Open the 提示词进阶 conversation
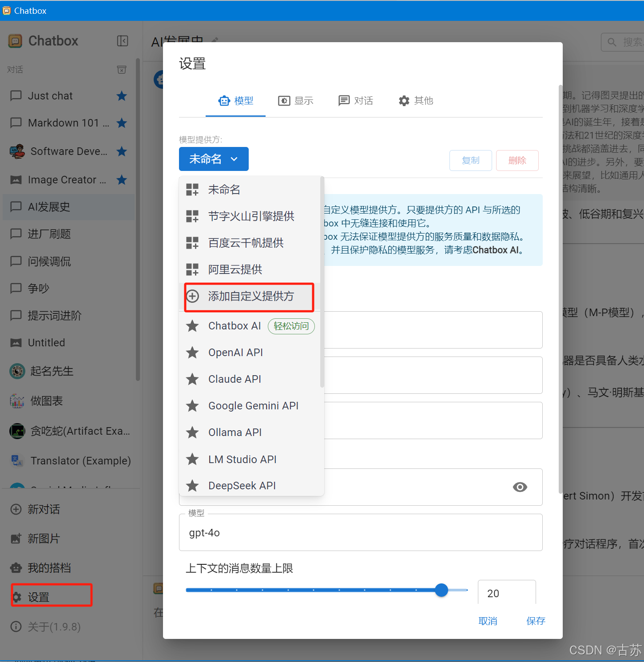 coord(68,316)
